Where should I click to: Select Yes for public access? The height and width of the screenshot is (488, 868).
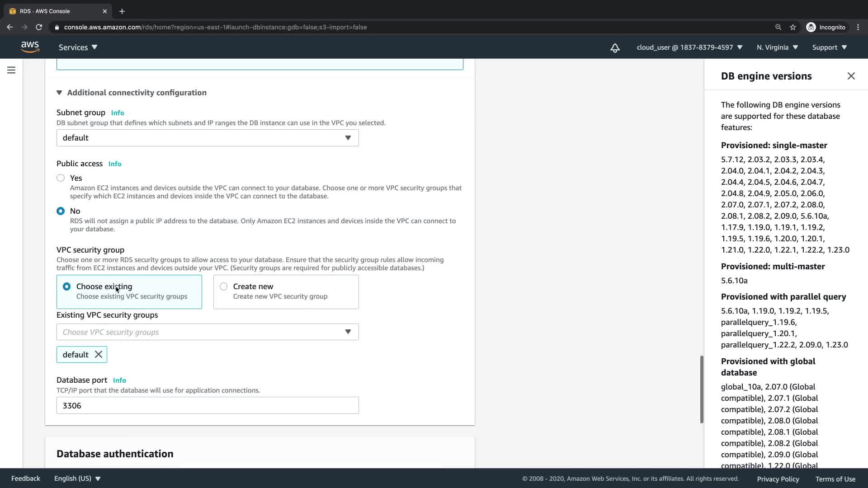[x=61, y=178]
